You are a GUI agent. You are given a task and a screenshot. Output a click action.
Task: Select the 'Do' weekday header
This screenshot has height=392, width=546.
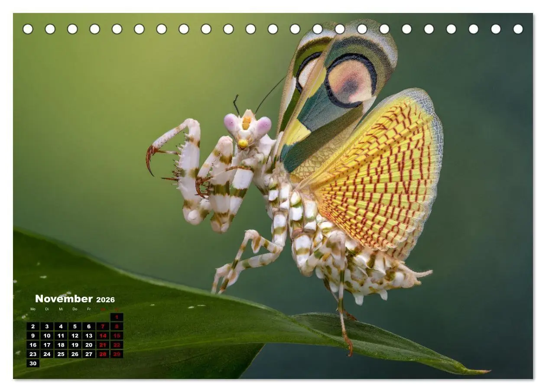(x=75, y=309)
